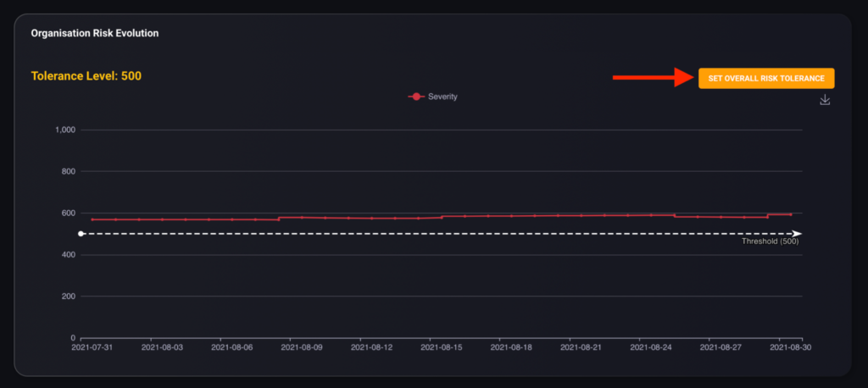This screenshot has width=868, height=388.
Task: Click the 600 y-axis label
Action: tap(69, 213)
